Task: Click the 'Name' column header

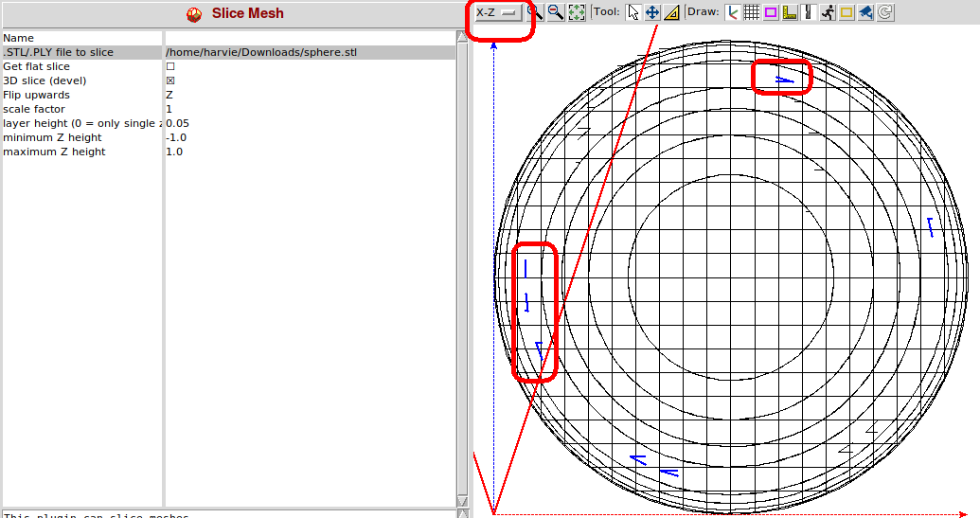Action: 18,38
